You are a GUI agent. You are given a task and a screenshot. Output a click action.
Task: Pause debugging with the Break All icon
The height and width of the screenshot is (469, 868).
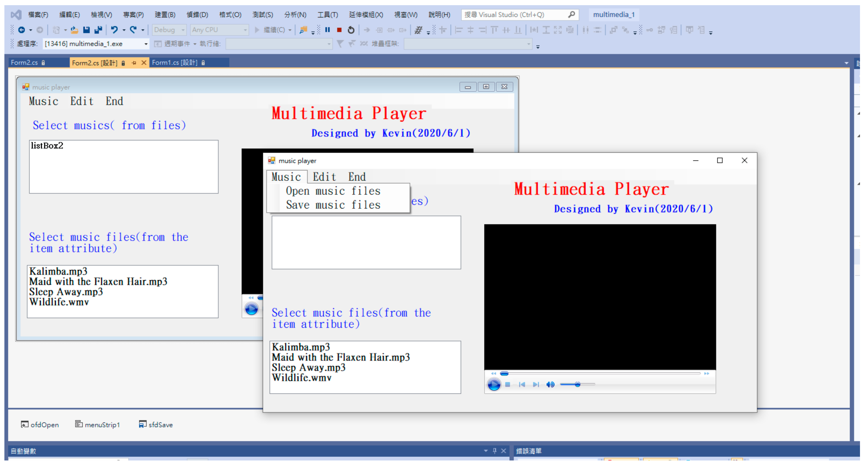click(327, 30)
